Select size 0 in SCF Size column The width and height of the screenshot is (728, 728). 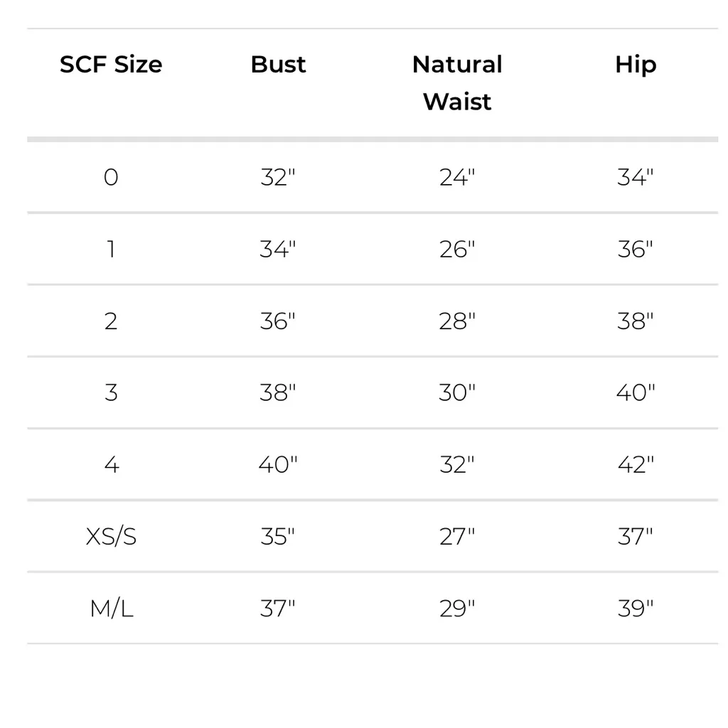coord(111,177)
